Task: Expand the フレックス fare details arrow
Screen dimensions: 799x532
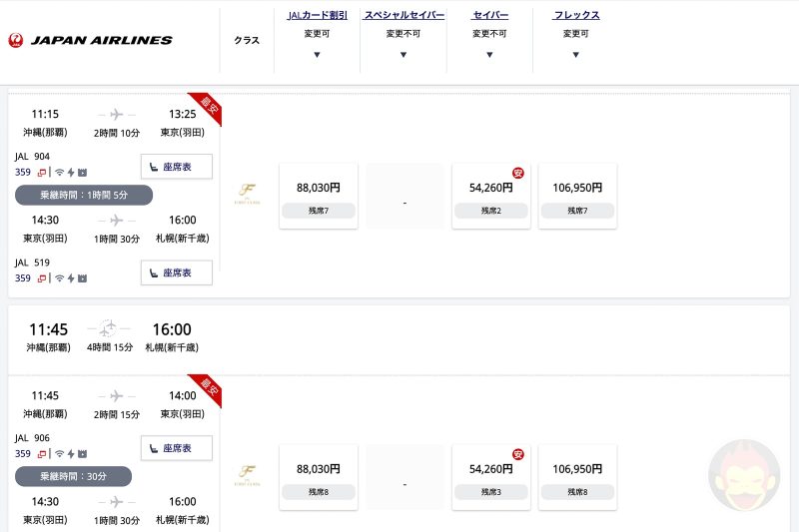Action: click(x=576, y=55)
